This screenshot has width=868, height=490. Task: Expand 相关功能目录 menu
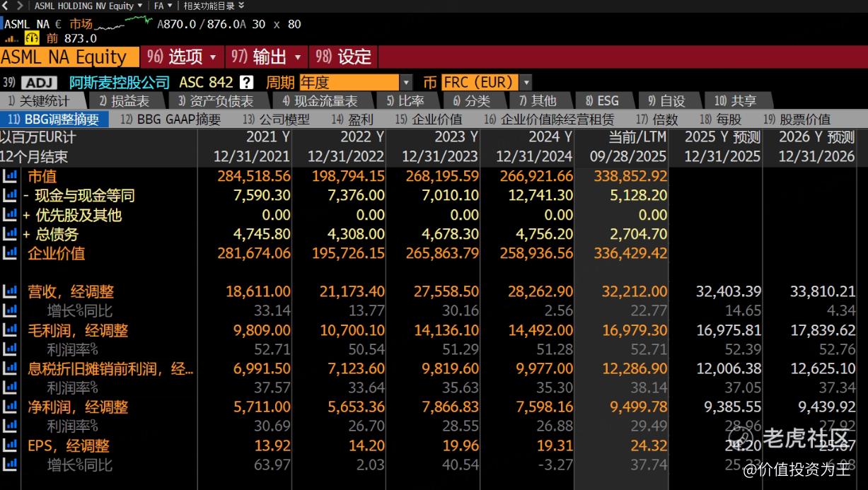point(214,6)
